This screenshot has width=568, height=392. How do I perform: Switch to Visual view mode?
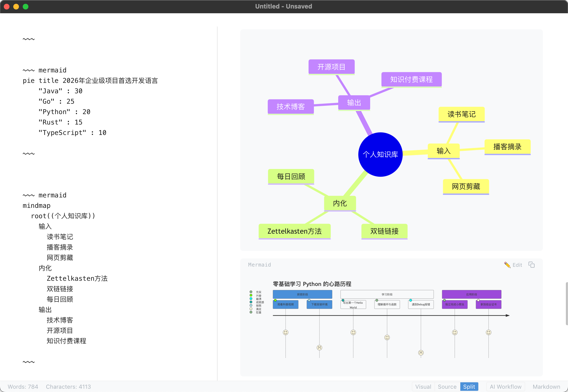(x=423, y=387)
